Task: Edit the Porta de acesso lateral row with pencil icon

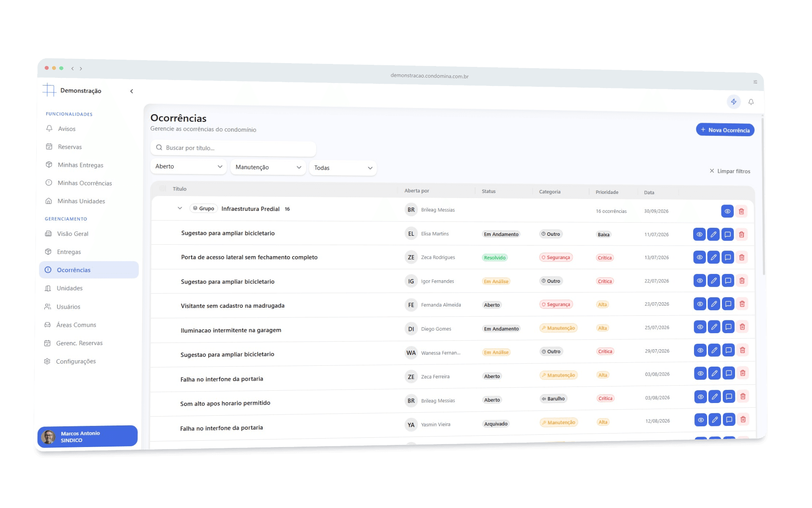Action: [713, 257]
